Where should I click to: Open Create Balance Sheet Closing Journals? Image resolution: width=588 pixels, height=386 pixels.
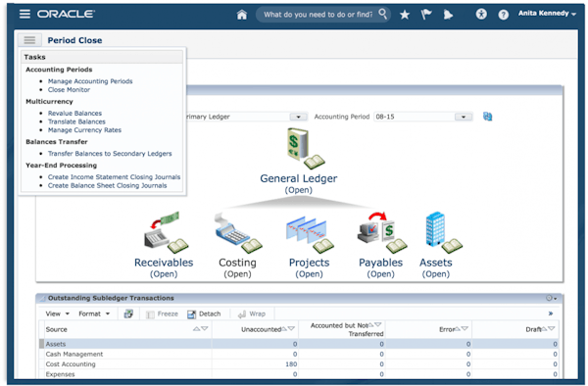coord(107,186)
